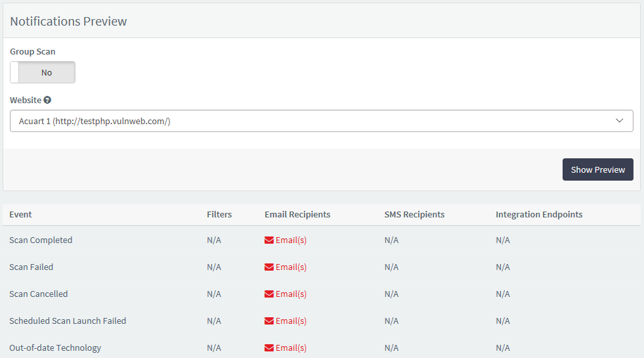
Task: Click the Integration Endpoints column header
Action: pyautogui.click(x=539, y=215)
